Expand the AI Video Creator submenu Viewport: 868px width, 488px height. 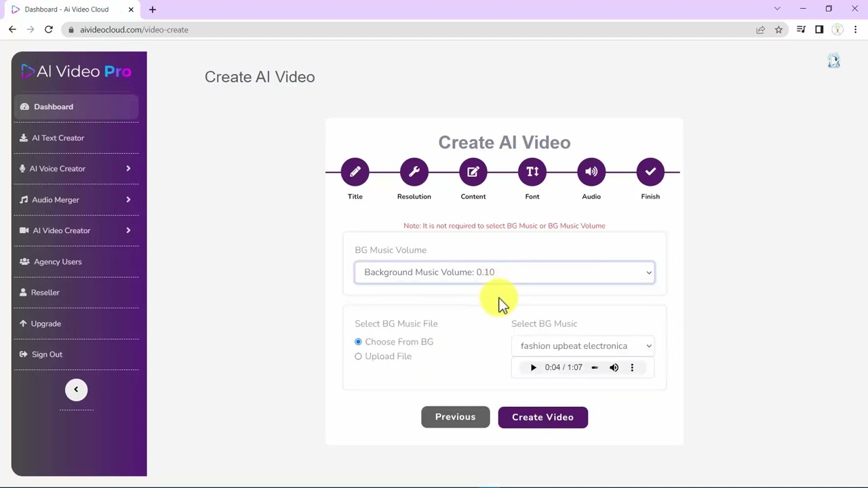point(128,230)
